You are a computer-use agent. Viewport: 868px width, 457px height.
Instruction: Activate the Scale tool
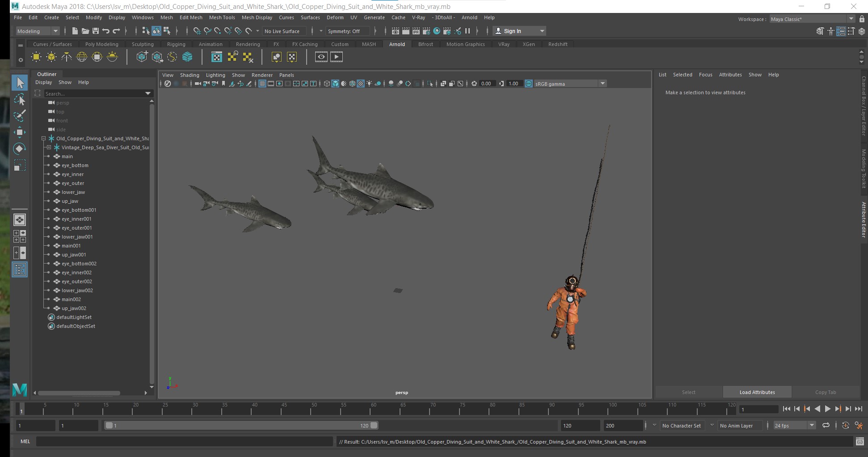tap(20, 165)
